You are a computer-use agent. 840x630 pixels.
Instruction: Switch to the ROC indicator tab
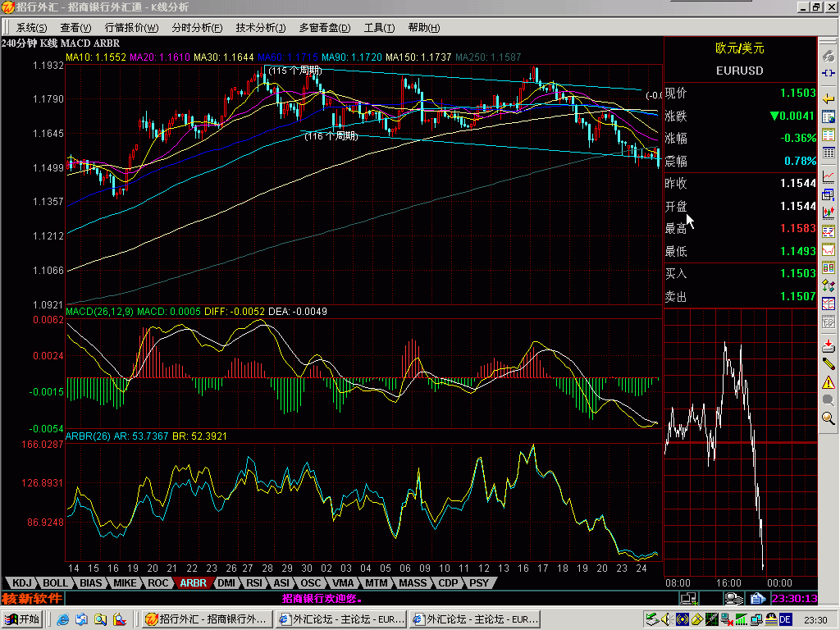point(158,583)
